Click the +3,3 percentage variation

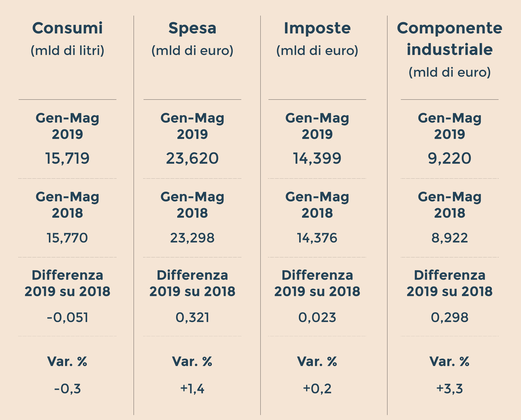click(450, 389)
